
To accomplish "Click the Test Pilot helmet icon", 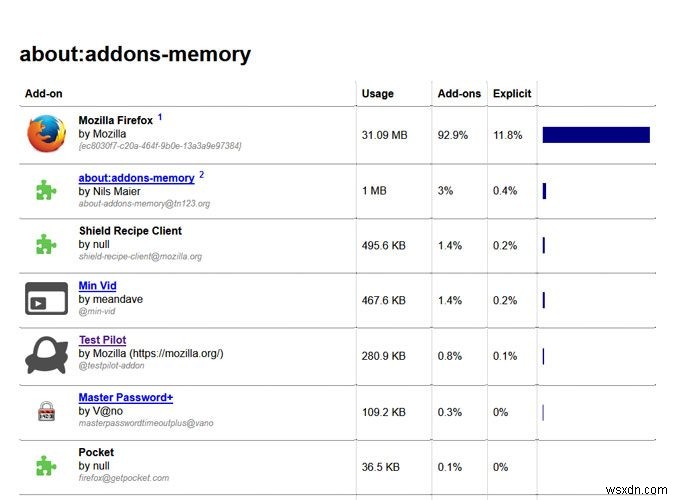I will tap(45, 354).
